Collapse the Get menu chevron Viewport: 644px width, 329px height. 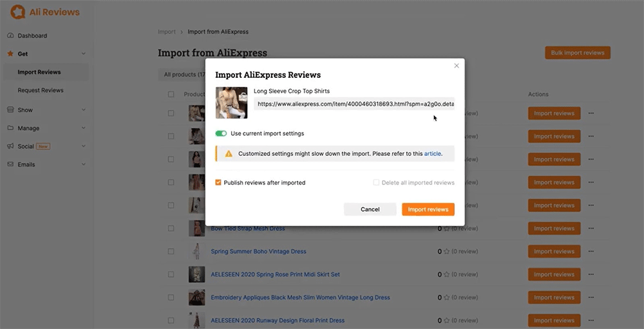click(x=84, y=54)
